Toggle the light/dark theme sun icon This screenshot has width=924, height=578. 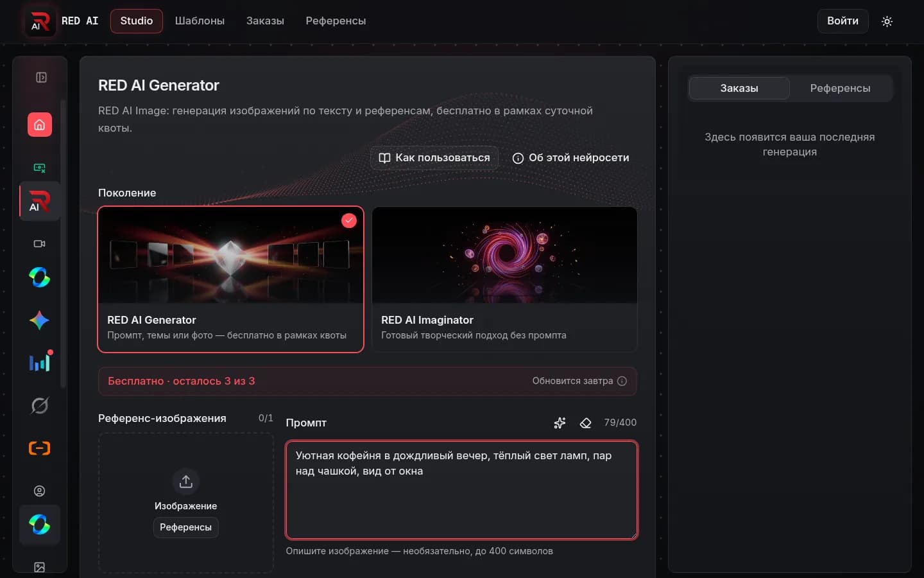coord(887,21)
